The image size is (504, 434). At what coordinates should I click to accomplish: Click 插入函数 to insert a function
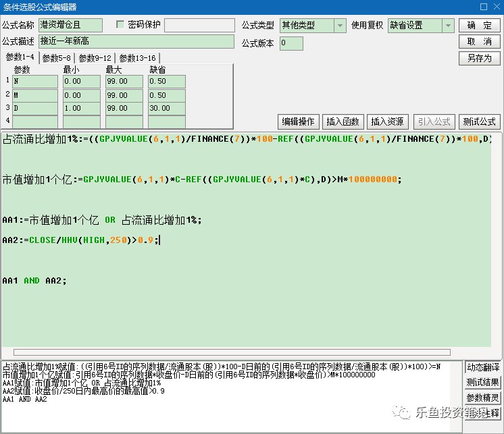click(343, 121)
